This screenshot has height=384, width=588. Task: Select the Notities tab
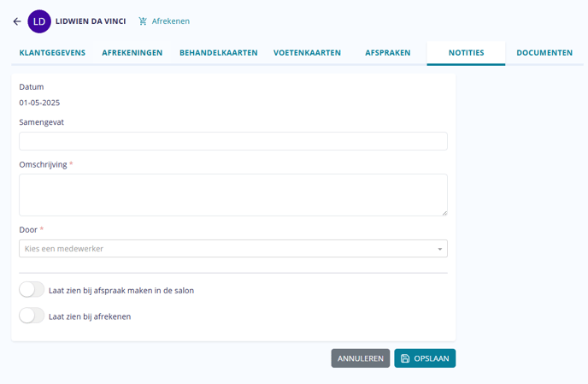466,53
